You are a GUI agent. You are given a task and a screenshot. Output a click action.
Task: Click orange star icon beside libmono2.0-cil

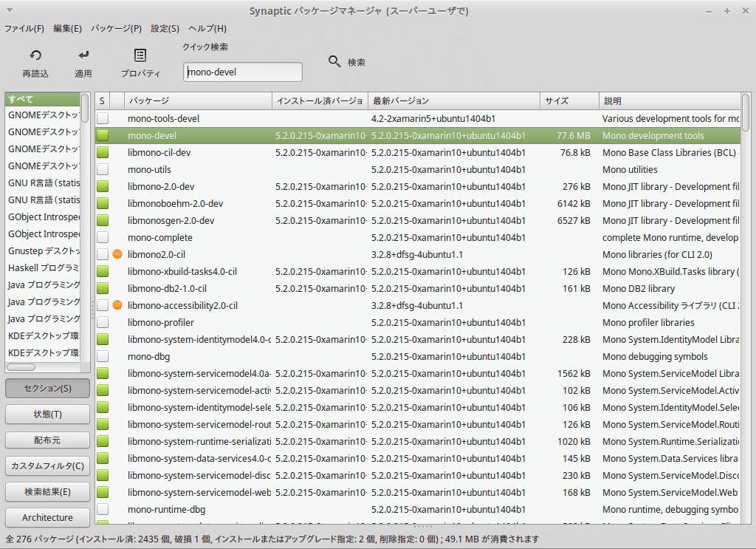point(117,254)
